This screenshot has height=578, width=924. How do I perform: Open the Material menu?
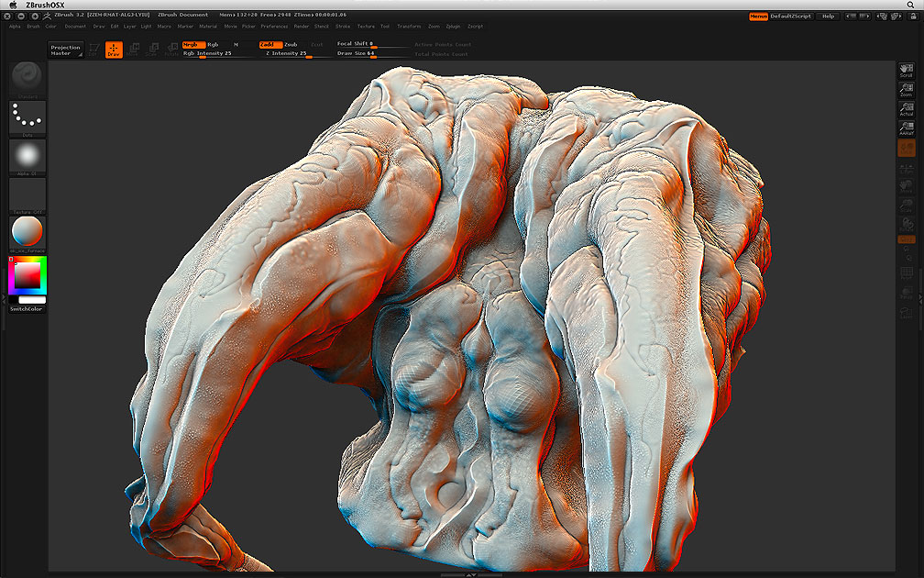(x=208, y=27)
